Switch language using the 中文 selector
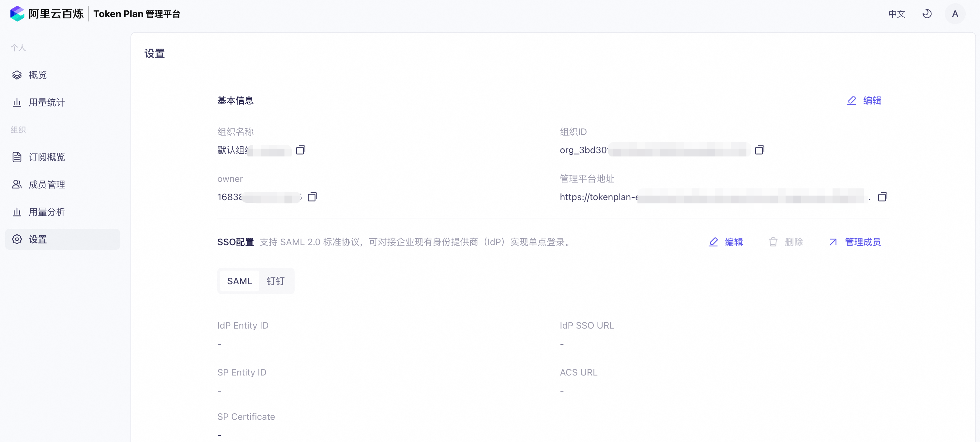This screenshot has height=442, width=980. click(897, 14)
